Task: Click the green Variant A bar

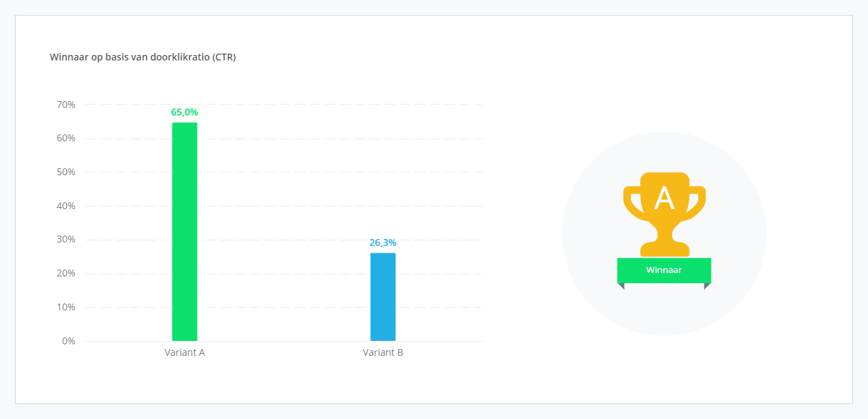Action: pyautogui.click(x=185, y=232)
